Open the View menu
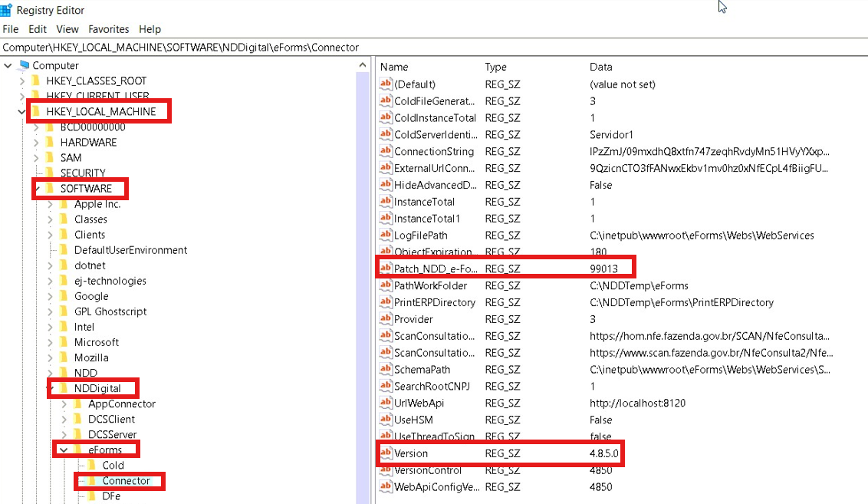 click(x=67, y=29)
